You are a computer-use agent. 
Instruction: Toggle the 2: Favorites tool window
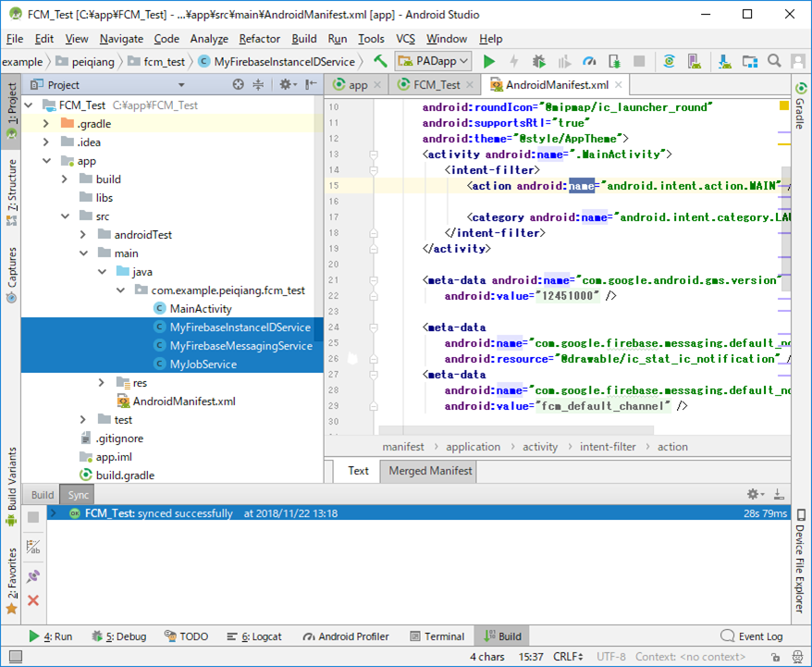pyautogui.click(x=11, y=581)
